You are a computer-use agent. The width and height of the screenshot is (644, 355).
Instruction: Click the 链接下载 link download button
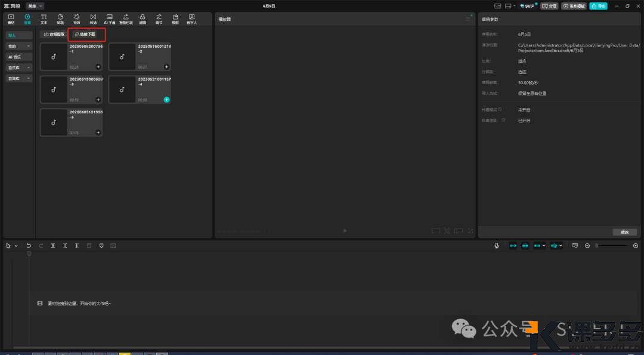[x=86, y=35]
